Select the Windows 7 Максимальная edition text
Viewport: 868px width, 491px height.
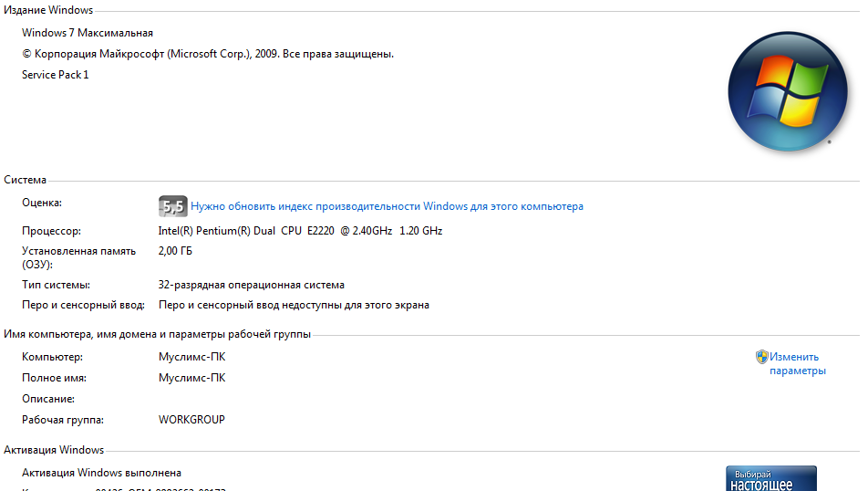[88, 33]
